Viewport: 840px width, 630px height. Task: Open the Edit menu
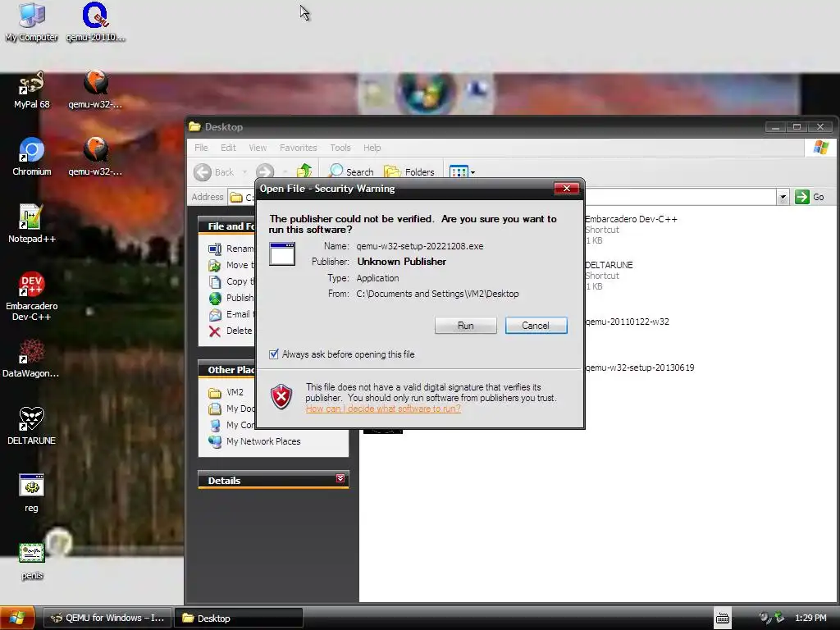point(228,148)
